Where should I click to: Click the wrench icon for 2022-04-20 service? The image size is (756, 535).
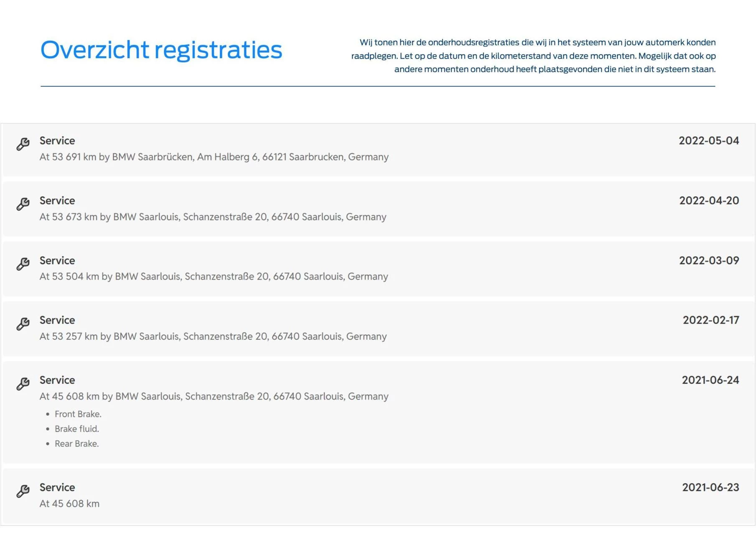(23, 204)
